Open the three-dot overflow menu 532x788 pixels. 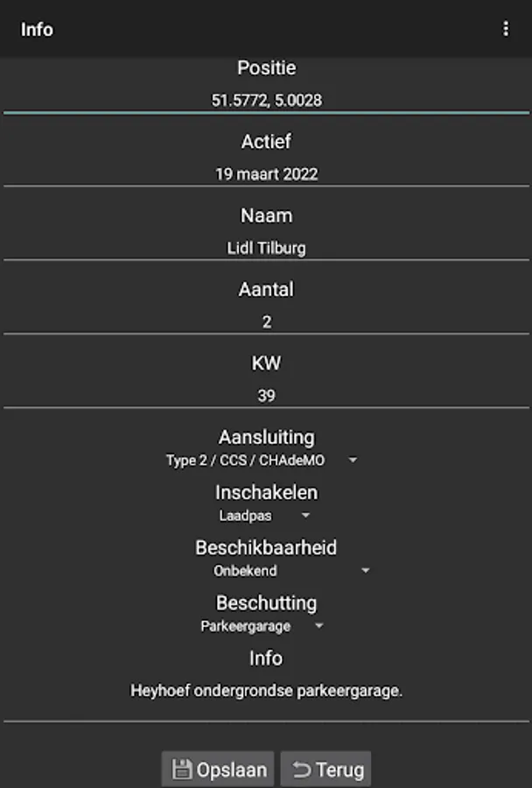point(505,29)
